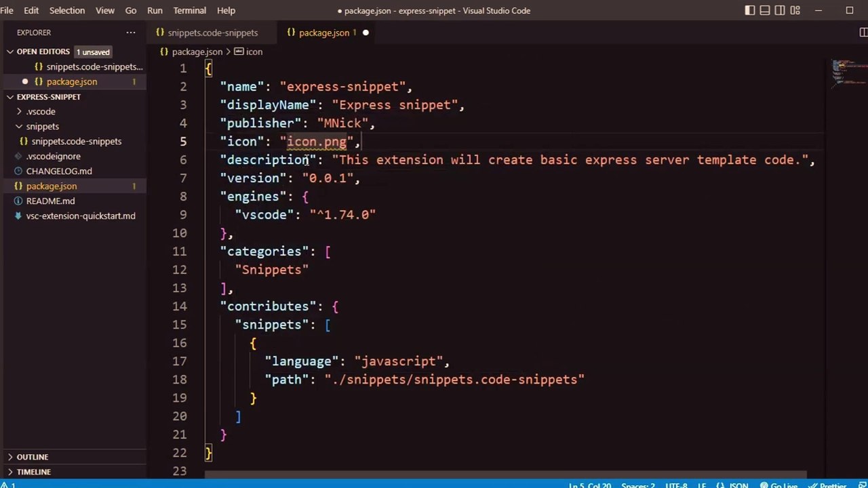Place cursor on "icon.png" value
Viewport: 868px width, 488px height.
[x=317, y=142]
